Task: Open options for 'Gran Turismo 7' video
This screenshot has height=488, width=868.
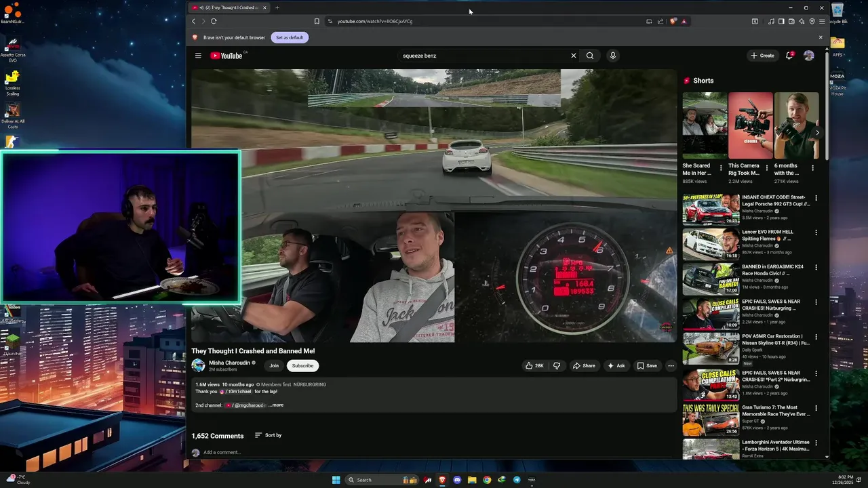Action: point(816,408)
